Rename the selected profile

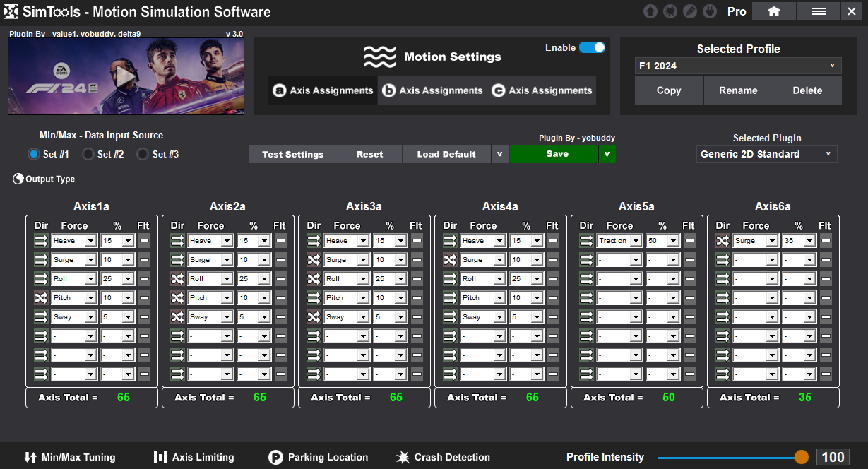738,90
